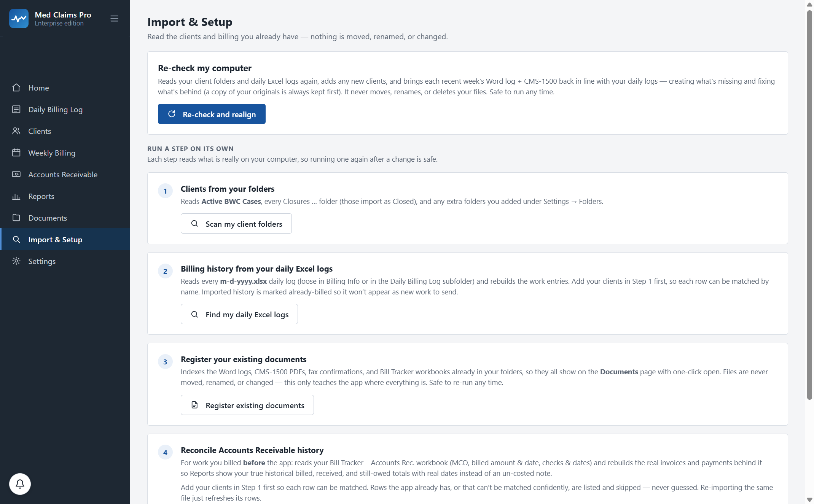Click the Import & Setup magnifier icon
Viewport: 814px width, 504px height.
pos(16,240)
